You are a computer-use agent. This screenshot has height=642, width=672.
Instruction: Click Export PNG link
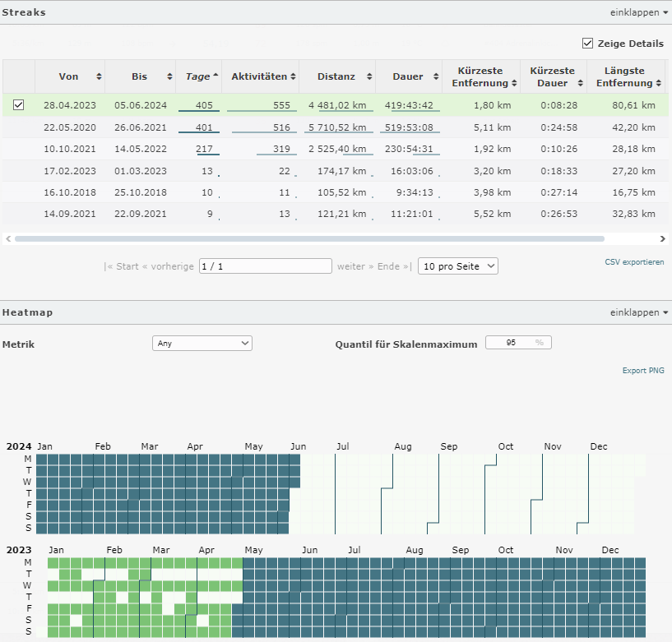coord(642,371)
